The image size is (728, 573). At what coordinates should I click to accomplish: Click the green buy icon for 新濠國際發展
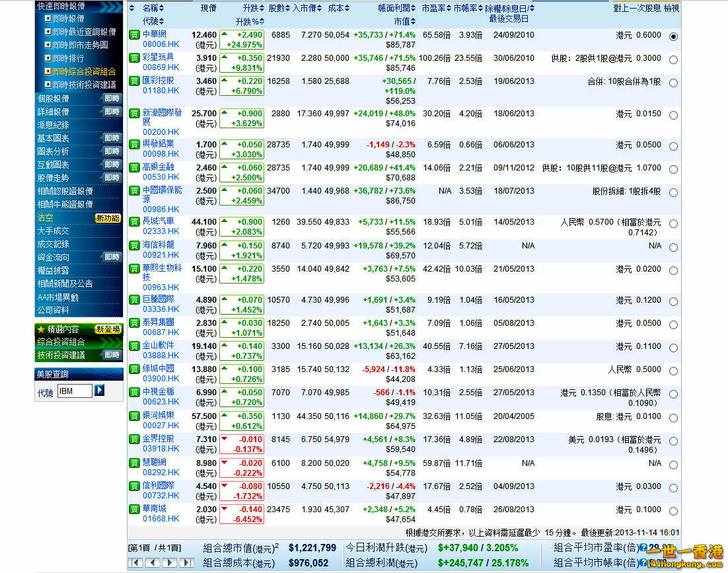coord(134,113)
